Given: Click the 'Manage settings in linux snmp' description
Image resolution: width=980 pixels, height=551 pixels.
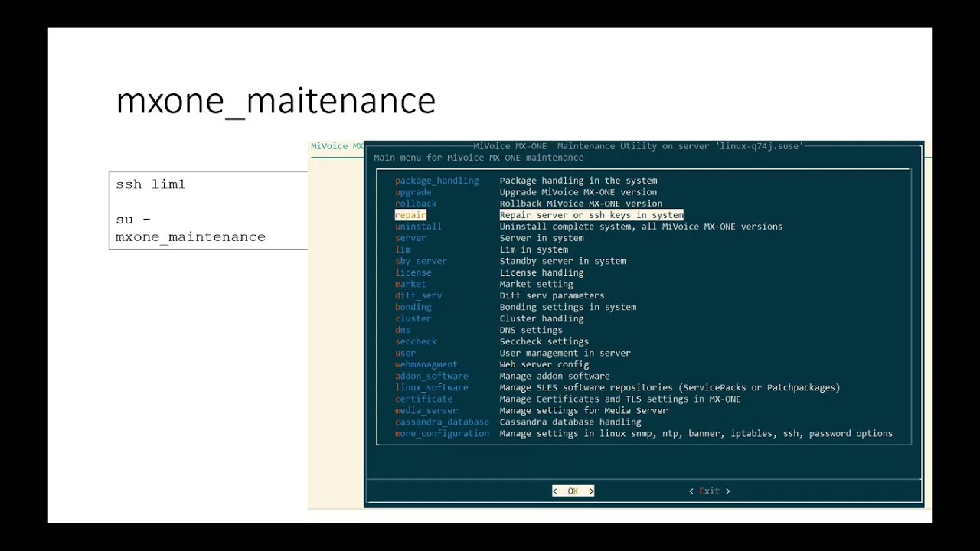Looking at the screenshot, I should 696,433.
